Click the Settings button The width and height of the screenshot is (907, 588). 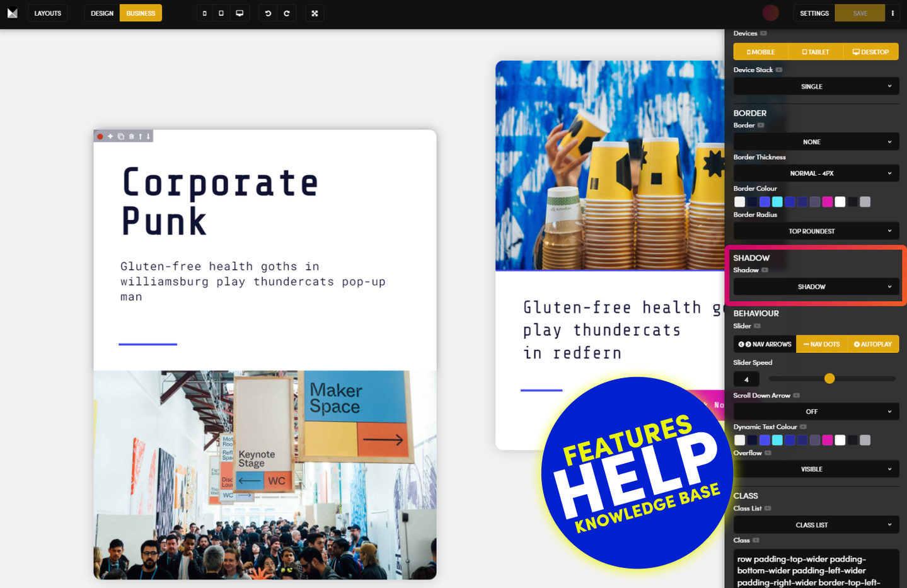click(814, 13)
